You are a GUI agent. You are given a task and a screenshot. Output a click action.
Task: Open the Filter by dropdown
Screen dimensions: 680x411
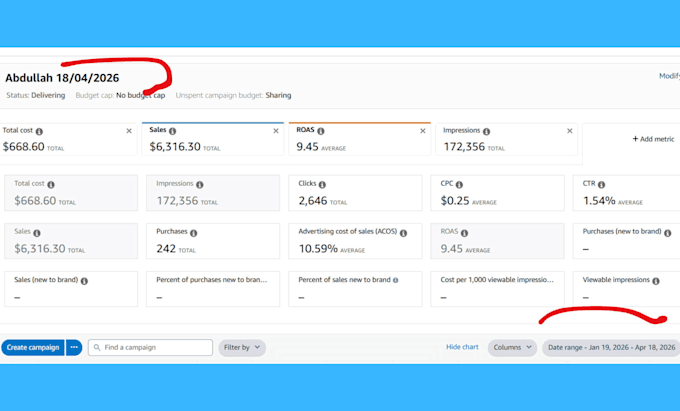click(242, 347)
